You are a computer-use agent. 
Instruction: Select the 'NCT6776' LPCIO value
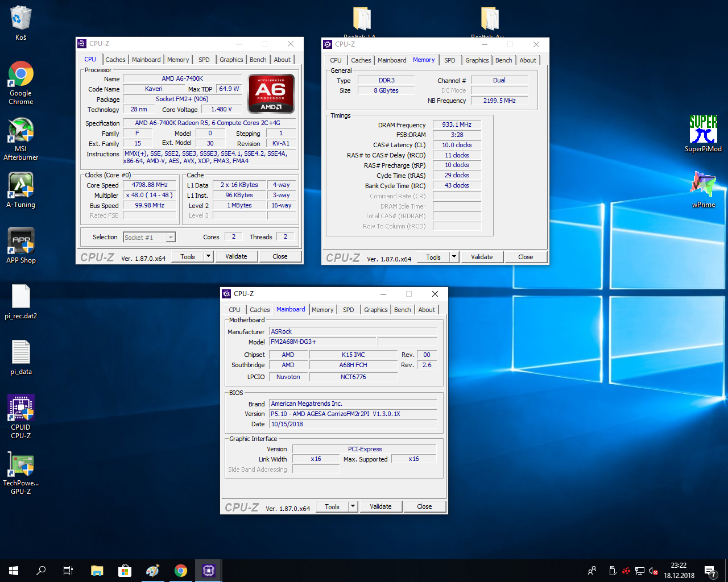[353, 377]
